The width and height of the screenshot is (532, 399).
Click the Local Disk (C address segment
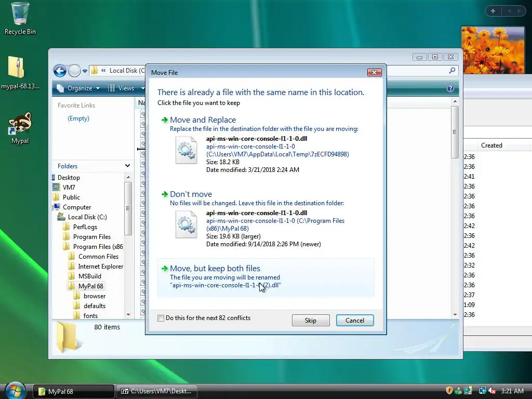(x=127, y=71)
